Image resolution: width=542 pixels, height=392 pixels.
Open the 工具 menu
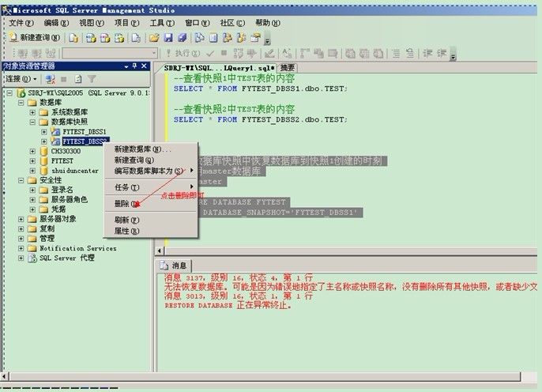click(x=162, y=23)
